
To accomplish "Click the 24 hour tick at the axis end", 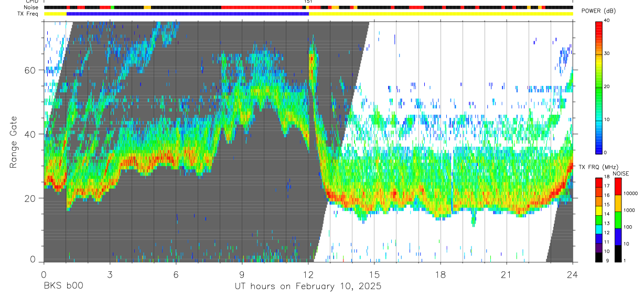I will 572,274.
